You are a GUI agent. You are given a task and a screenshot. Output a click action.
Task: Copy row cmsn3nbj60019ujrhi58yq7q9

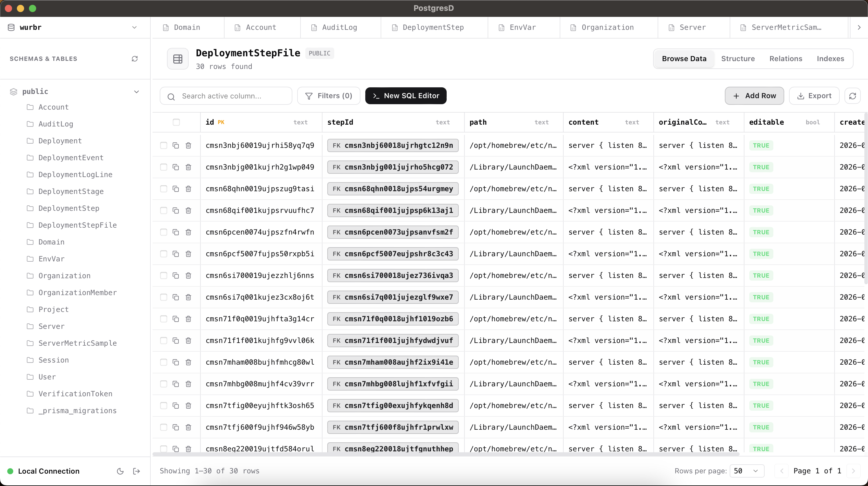[x=175, y=145]
